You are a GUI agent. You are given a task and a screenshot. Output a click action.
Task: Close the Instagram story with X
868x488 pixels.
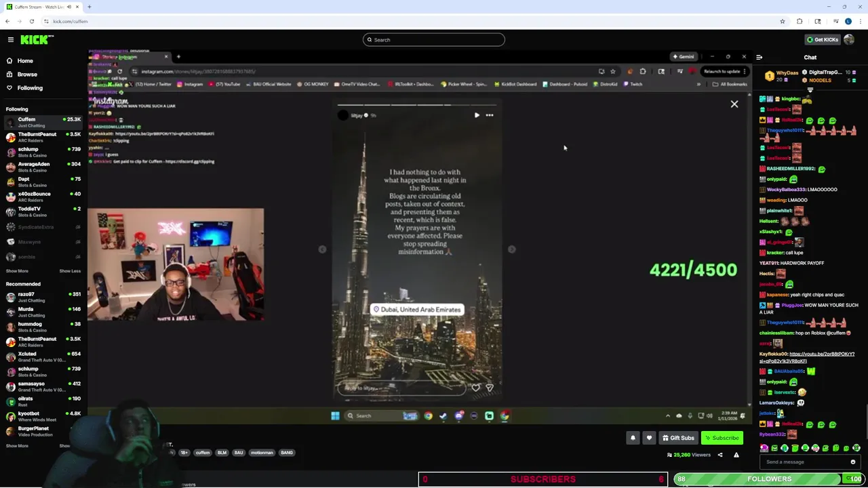[734, 104]
